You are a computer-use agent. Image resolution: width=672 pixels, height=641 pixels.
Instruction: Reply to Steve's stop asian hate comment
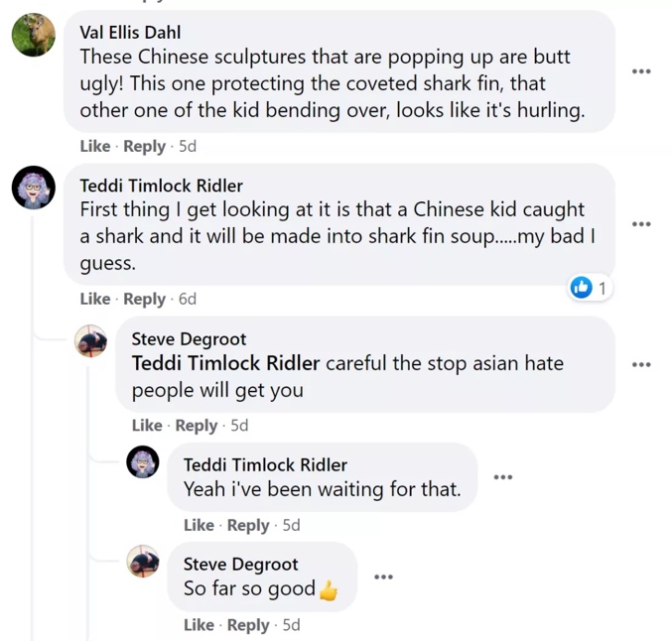[x=196, y=425]
